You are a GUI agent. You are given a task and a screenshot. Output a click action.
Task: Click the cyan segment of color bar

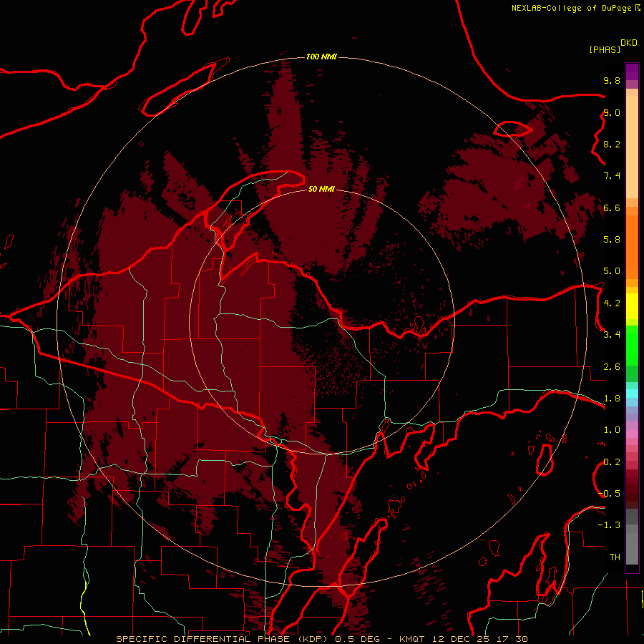(632, 394)
